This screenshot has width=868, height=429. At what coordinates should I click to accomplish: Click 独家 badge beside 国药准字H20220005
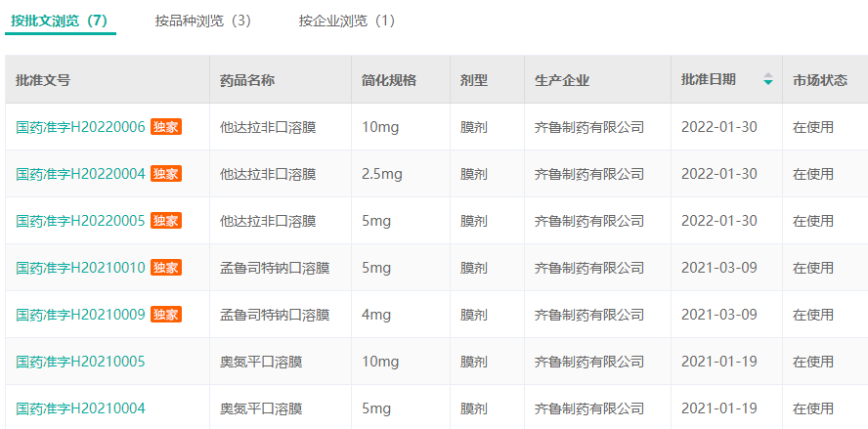pos(166,221)
